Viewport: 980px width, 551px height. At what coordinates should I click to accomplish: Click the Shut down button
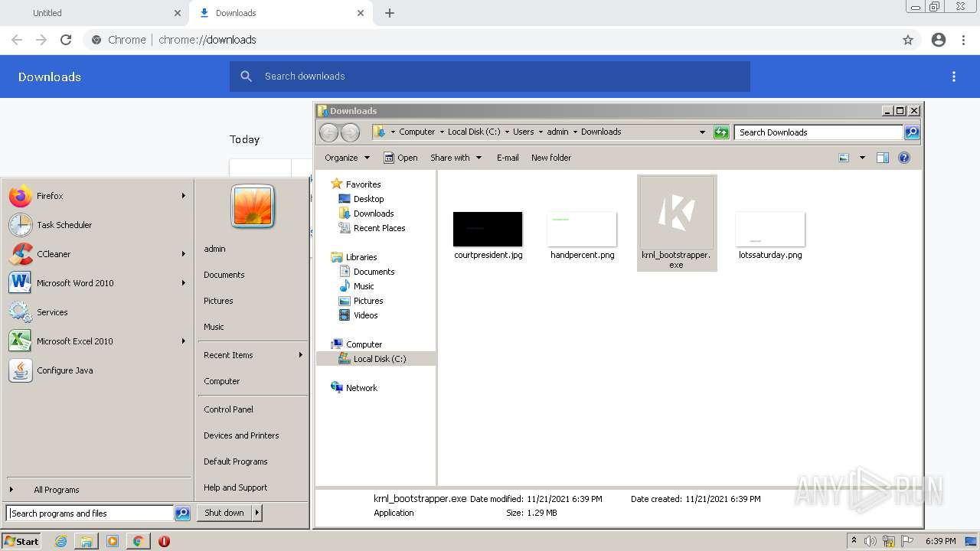224,513
